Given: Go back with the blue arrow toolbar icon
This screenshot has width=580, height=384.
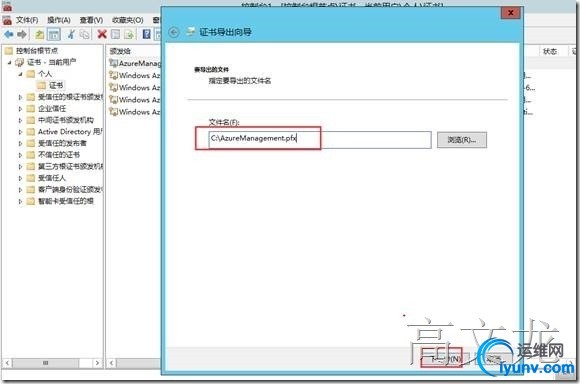Looking at the screenshot, I should point(9,34).
